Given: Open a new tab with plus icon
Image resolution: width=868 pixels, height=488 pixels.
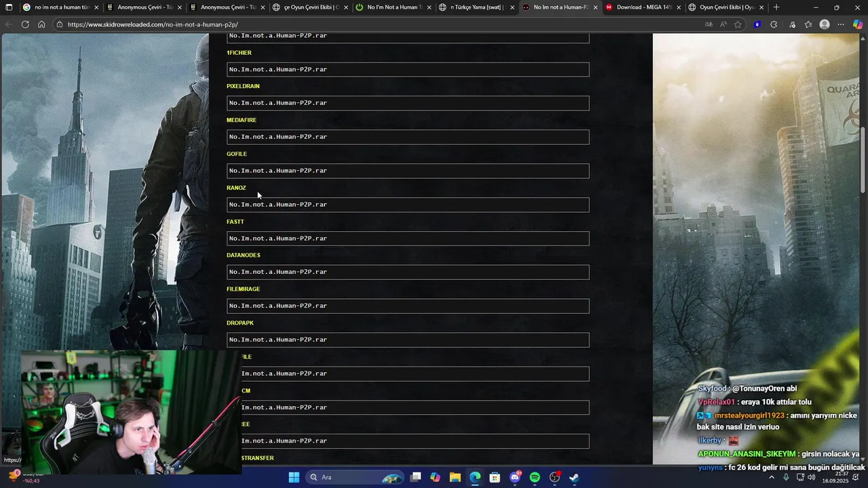Looking at the screenshot, I should coord(776,7).
